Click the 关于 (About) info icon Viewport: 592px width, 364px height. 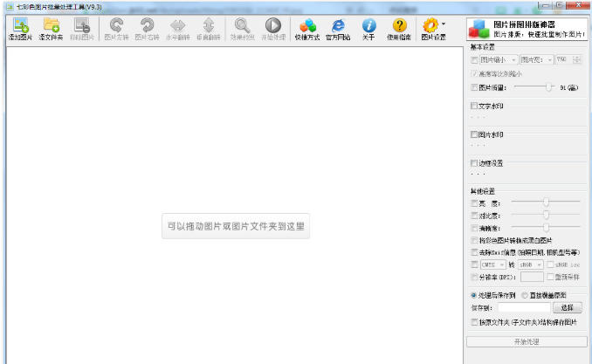(x=368, y=30)
